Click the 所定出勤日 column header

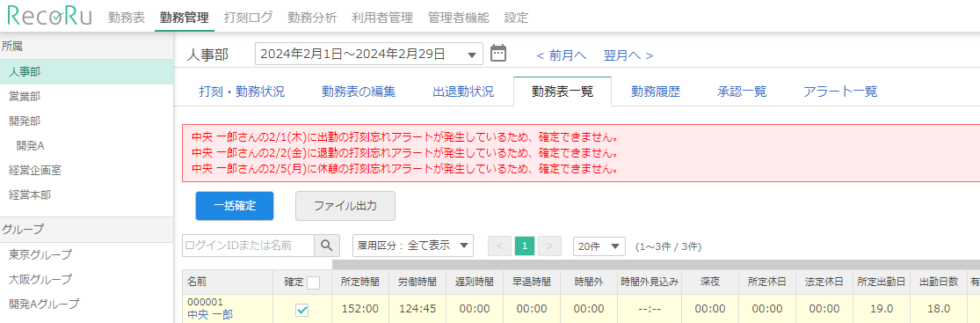[x=882, y=283]
